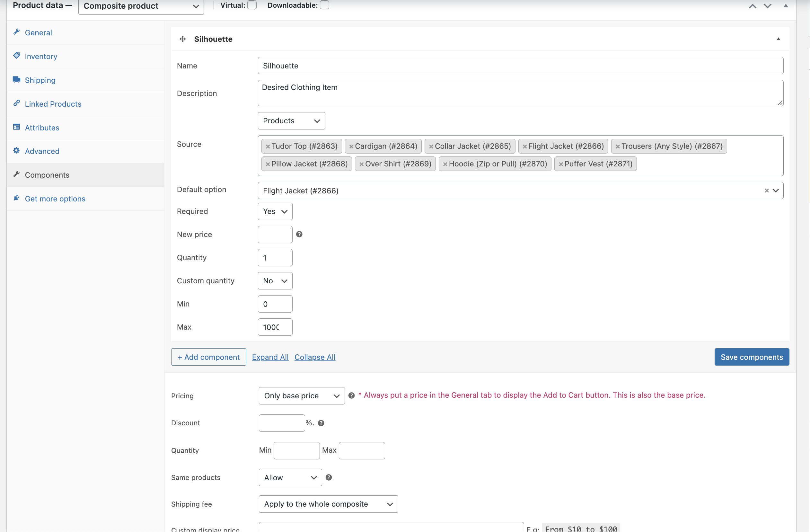Collapse the Silhouette component panel
This screenshot has width=810, height=532.
click(x=778, y=39)
